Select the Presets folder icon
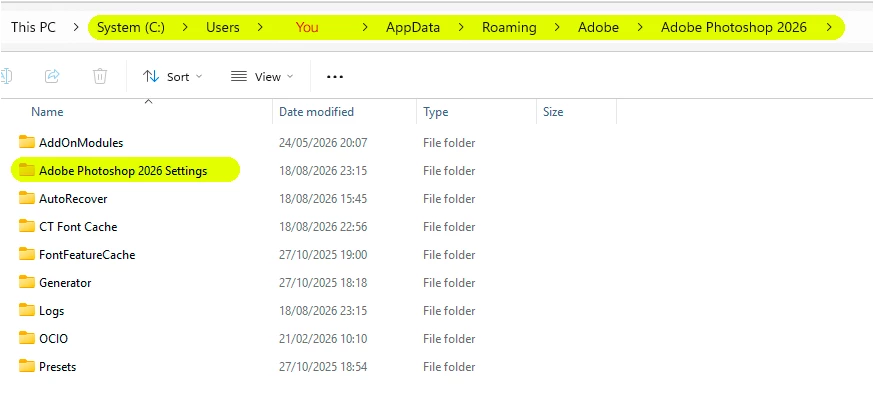 tap(27, 366)
